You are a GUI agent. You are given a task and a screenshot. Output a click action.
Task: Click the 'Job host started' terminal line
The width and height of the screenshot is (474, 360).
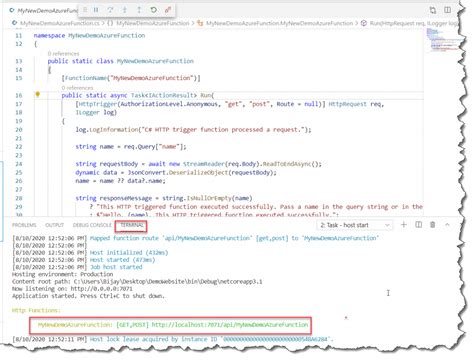click(x=77, y=267)
